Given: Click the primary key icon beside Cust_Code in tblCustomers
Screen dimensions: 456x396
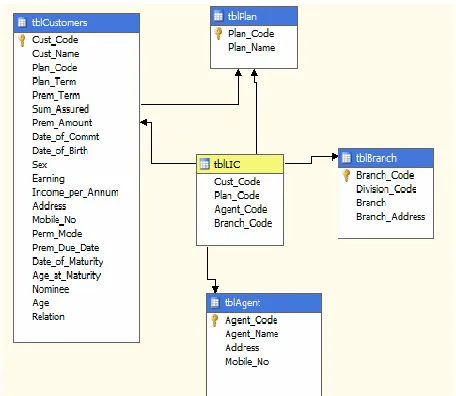Looking at the screenshot, I should pyautogui.click(x=22, y=40).
